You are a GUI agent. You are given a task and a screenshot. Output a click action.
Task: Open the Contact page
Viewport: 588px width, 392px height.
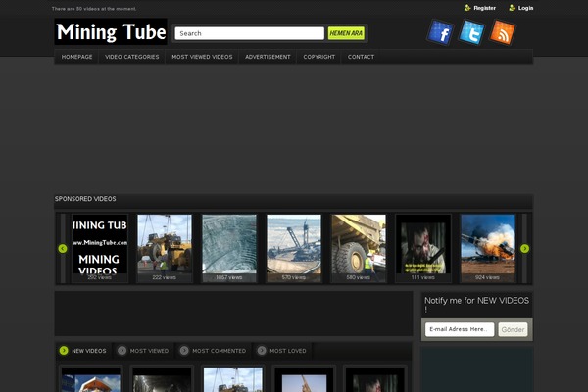click(361, 57)
